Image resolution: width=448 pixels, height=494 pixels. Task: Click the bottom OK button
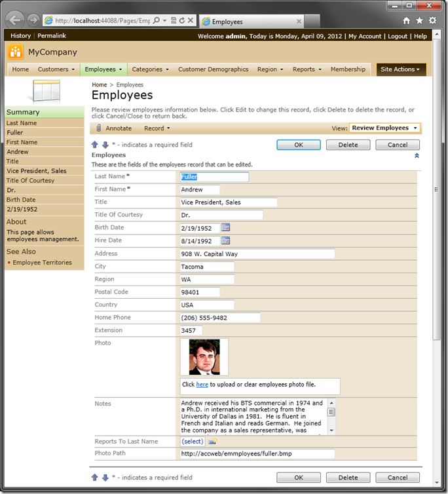(299, 478)
